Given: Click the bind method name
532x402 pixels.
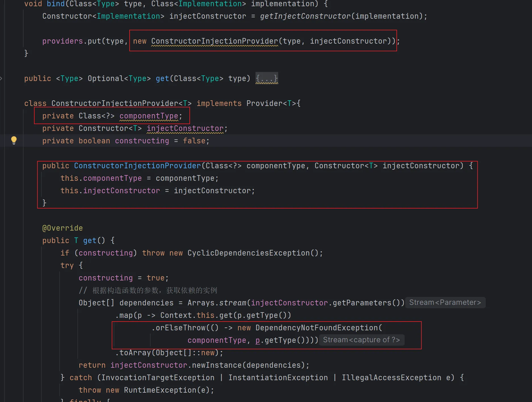Looking at the screenshot, I should click(x=56, y=4).
